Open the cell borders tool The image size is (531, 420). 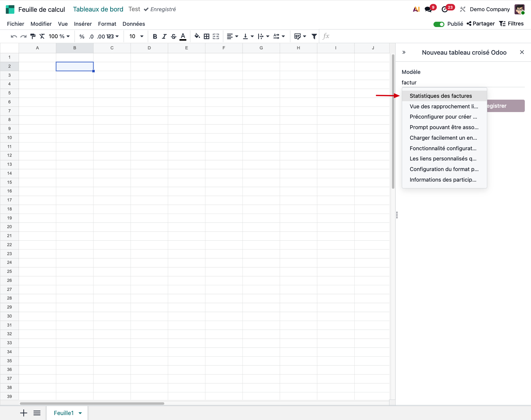(207, 36)
